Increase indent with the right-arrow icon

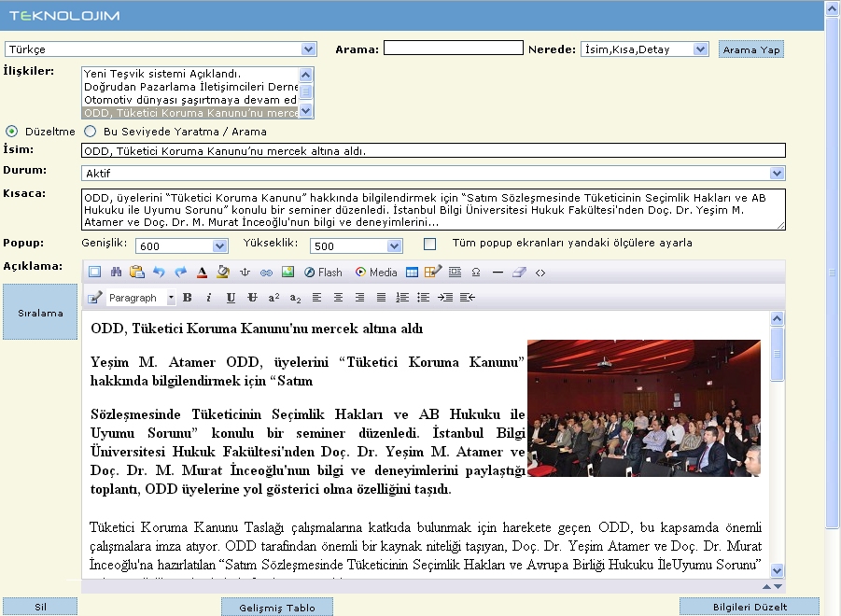[x=445, y=298]
